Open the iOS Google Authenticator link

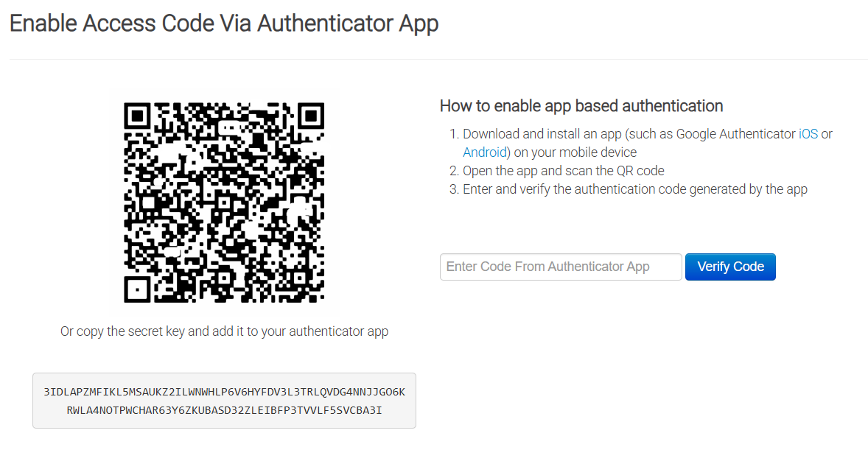point(808,134)
